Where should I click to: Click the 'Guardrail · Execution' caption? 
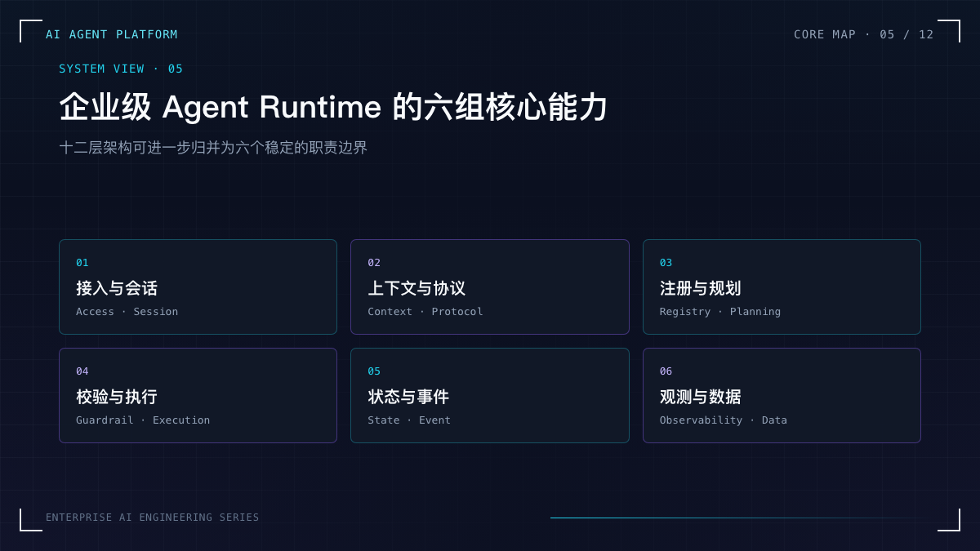[143, 420]
